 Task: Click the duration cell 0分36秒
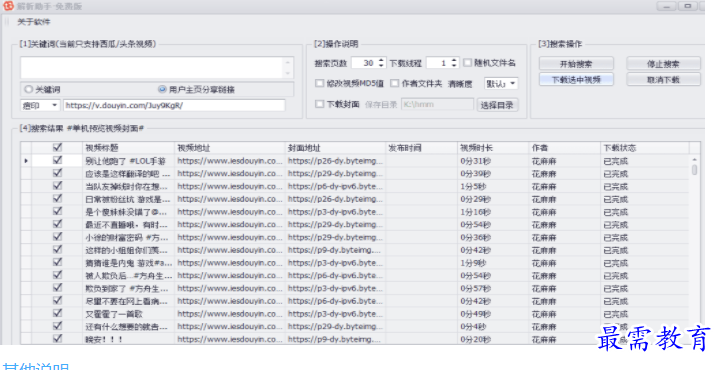(x=476, y=237)
